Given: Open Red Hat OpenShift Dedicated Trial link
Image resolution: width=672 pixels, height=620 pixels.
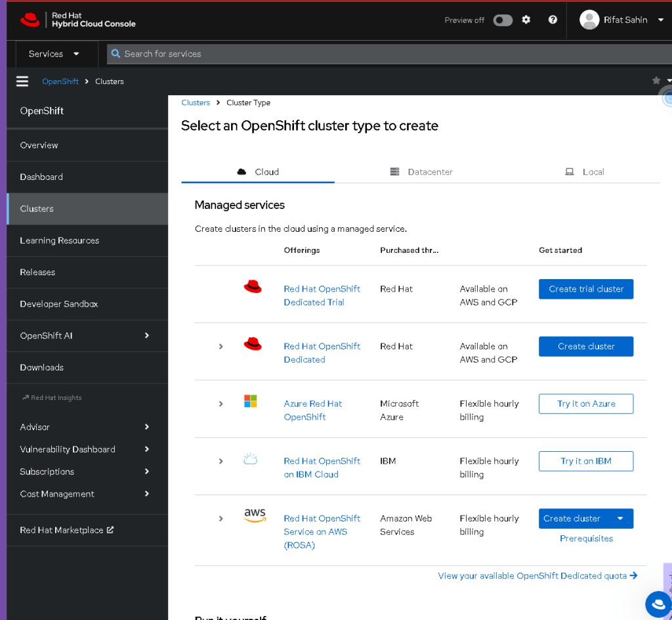Looking at the screenshot, I should click(x=322, y=296).
